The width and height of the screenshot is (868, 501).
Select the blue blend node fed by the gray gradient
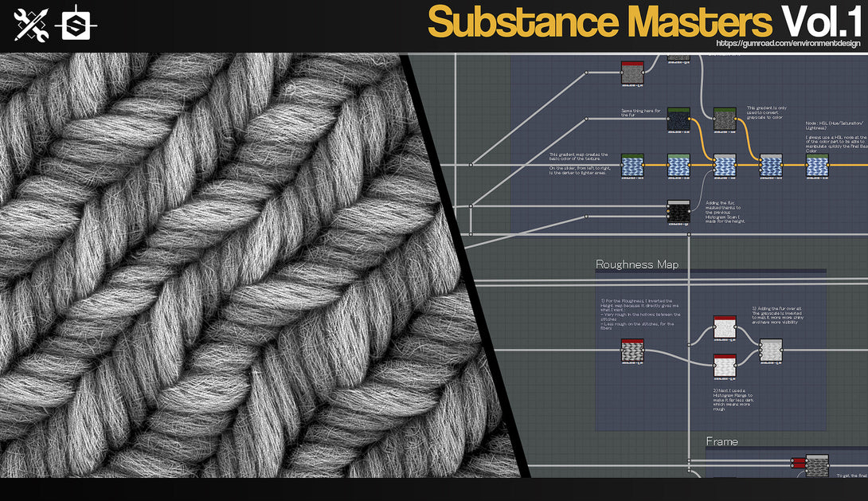click(x=771, y=166)
